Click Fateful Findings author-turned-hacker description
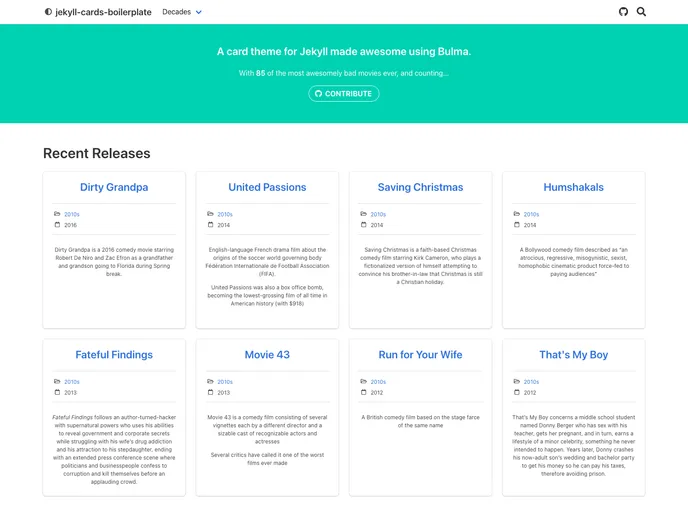Screen dimensions: 688x512 114,450
